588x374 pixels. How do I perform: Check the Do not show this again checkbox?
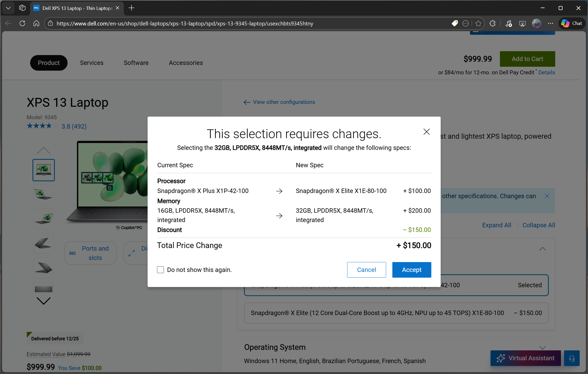click(x=160, y=270)
